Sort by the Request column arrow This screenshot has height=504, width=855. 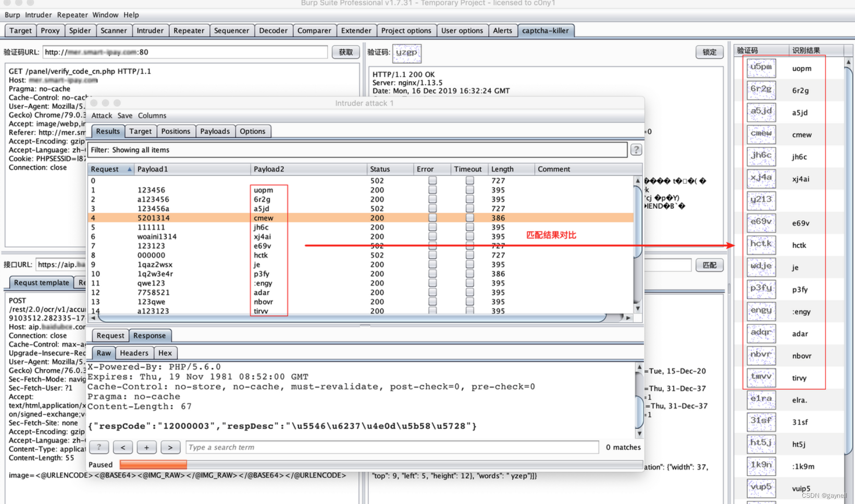(x=129, y=169)
